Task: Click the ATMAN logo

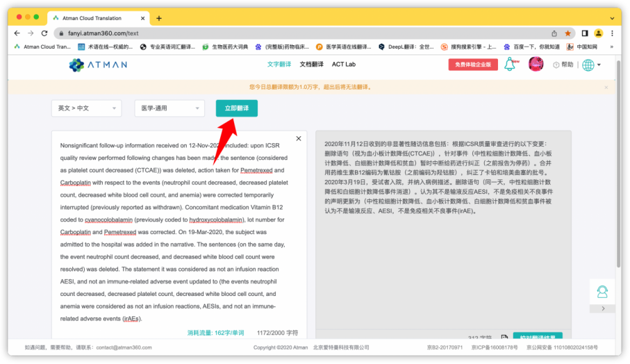Action: 98,65
